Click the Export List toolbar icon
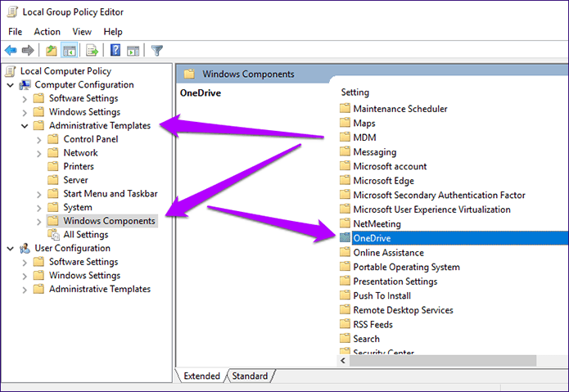 click(x=92, y=50)
